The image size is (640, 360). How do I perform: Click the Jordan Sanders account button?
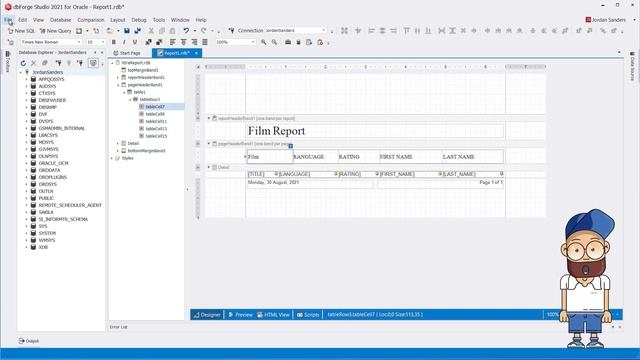tap(605, 20)
